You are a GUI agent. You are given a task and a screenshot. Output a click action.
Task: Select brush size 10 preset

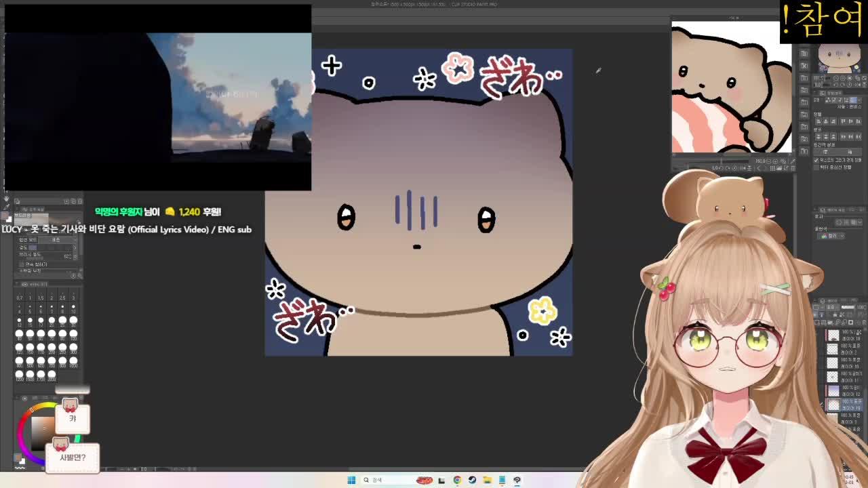[x=73, y=307]
